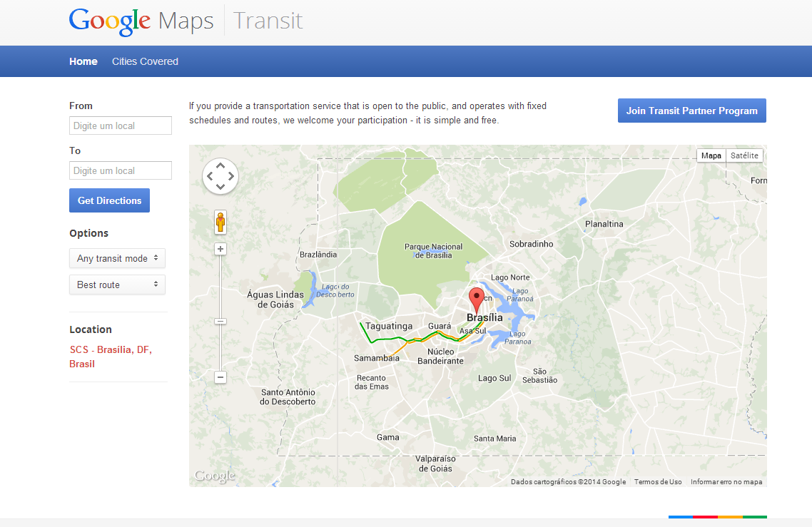Viewport: 812px width, 527px height.
Task: Click the São Sebastião label on the map
Action: coord(539,376)
